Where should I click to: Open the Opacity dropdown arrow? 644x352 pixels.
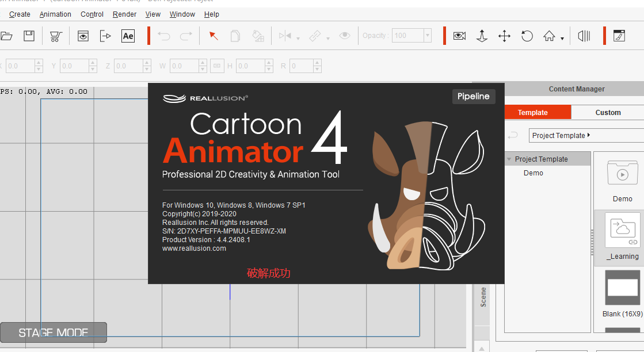[x=428, y=36]
